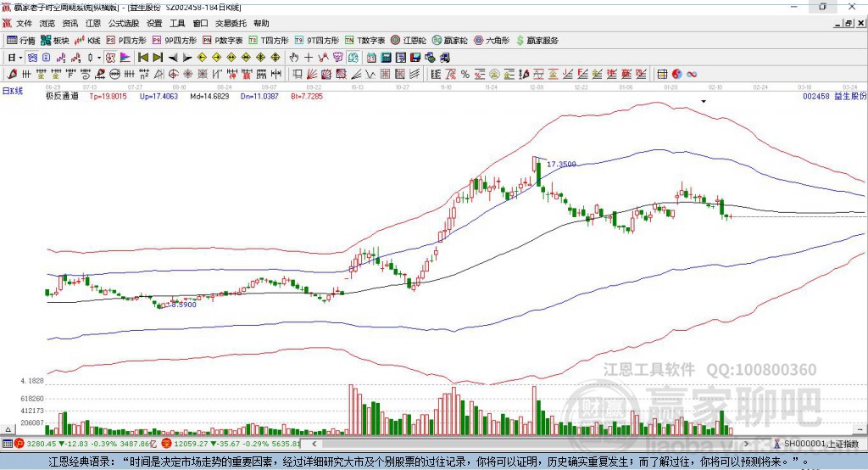This screenshot has height=470, width=868.
Task: Open the P数字表 tool
Action: tap(223, 41)
